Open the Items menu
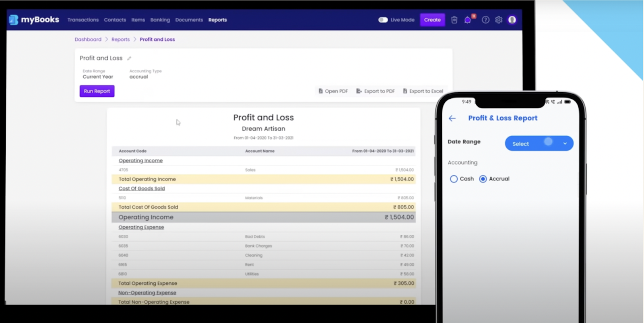 [138, 20]
